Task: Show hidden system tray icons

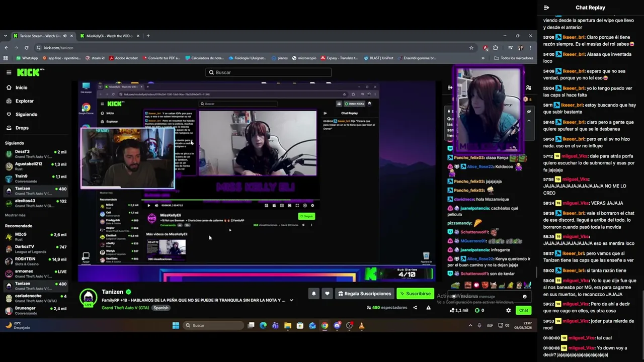Action: pos(470,325)
